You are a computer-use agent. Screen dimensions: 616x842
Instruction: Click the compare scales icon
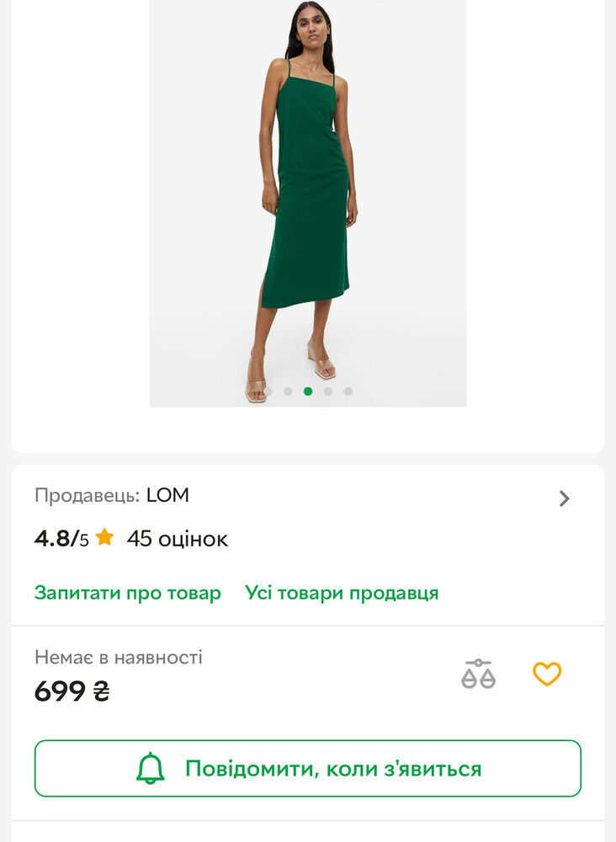point(478,674)
